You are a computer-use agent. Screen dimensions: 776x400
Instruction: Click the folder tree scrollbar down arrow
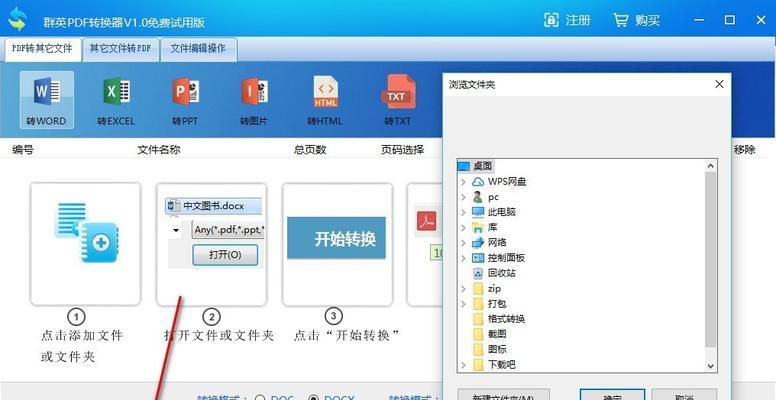[711, 366]
